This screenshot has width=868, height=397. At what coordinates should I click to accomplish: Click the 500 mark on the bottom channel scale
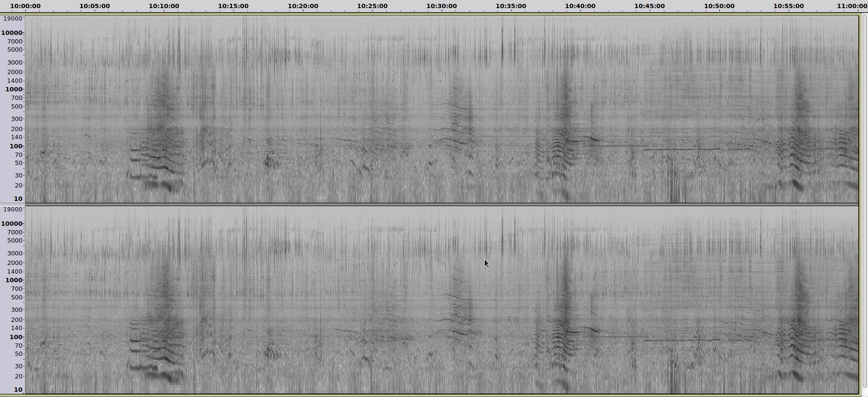[x=17, y=298]
